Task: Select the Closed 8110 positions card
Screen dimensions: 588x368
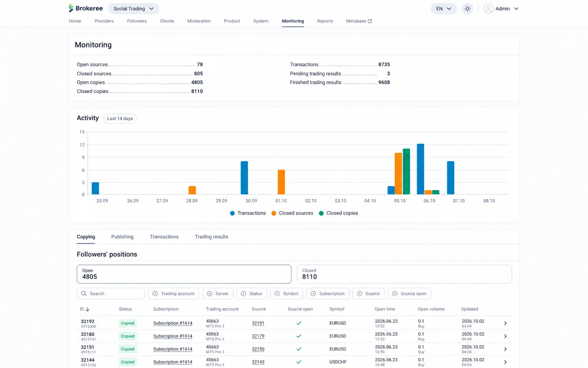Action: (x=404, y=274)
